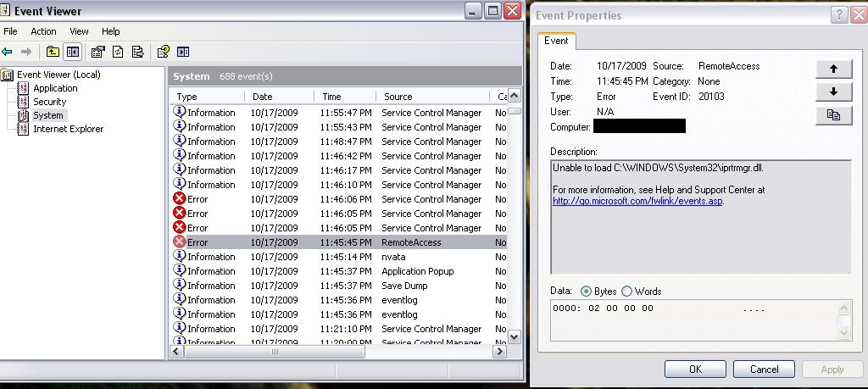868x389 pixels.
Task: Click the error icon of the 11:46:06 PM row
Action: point(180,198)
